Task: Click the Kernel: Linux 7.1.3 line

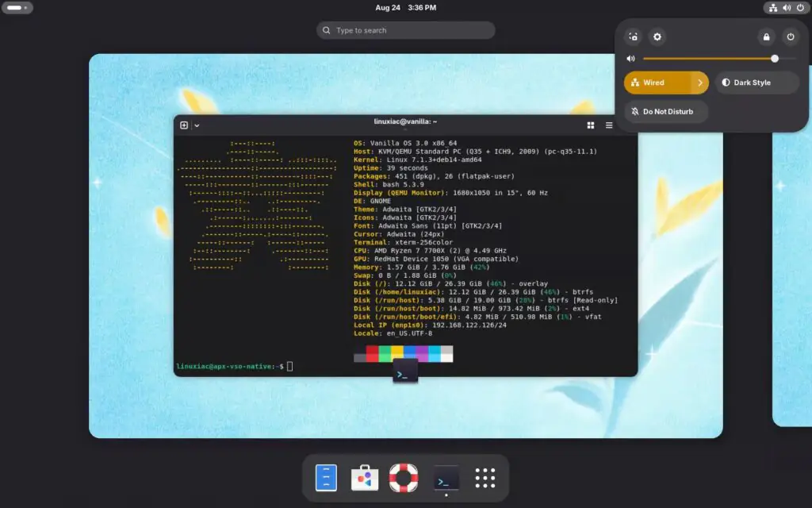Action: point(418,160)
